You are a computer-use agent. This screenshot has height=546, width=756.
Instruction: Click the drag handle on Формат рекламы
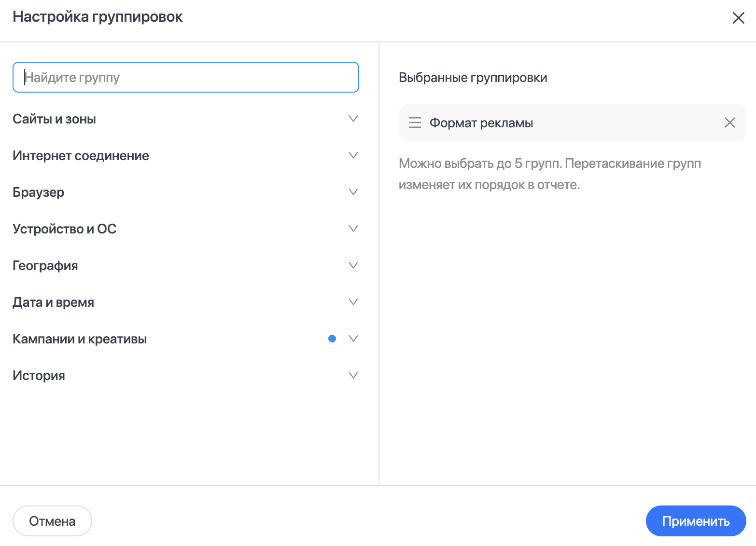[415, 123]
